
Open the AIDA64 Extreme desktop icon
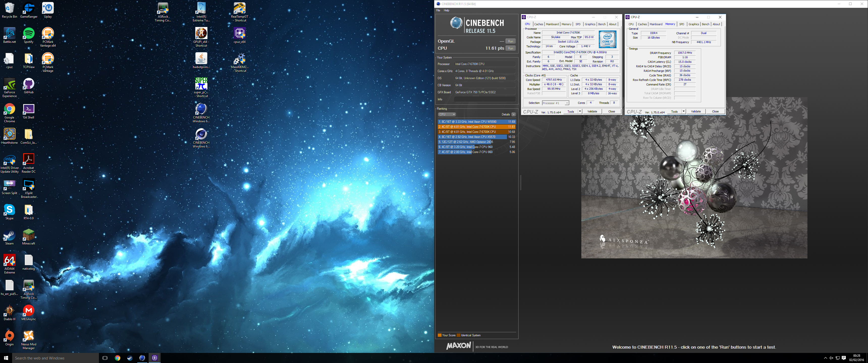9,264
